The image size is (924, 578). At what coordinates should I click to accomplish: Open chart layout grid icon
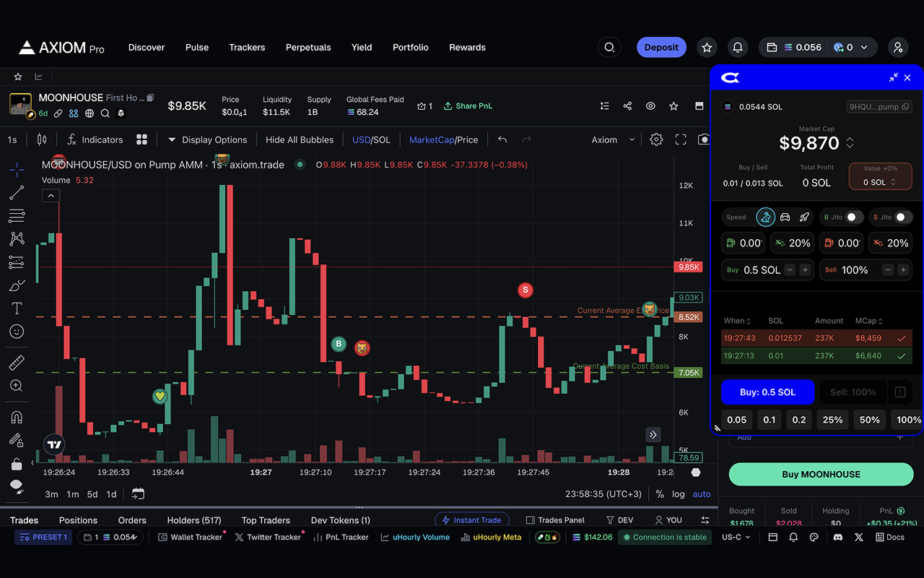tap(142, 139)
